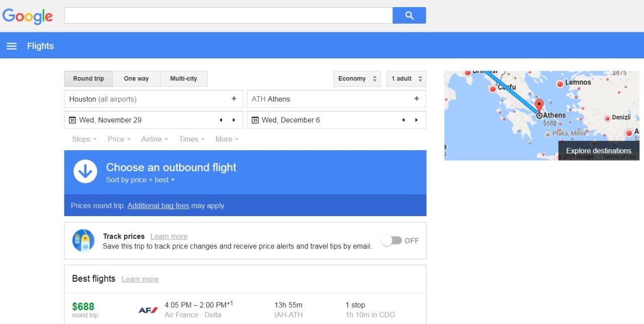The width and height of the screenshot is (644, 324).
Task: Click the blue search magnifier button
Action: coord(409,16)
